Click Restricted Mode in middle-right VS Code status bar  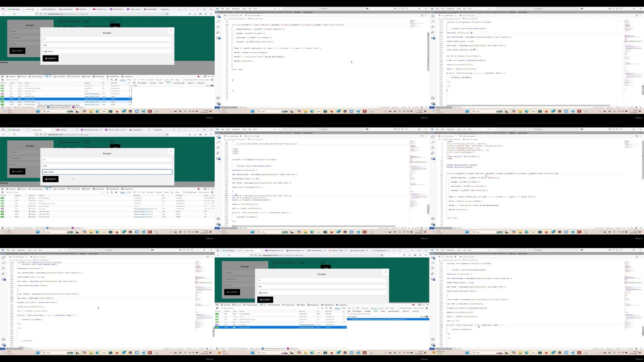tap(444, 228)
